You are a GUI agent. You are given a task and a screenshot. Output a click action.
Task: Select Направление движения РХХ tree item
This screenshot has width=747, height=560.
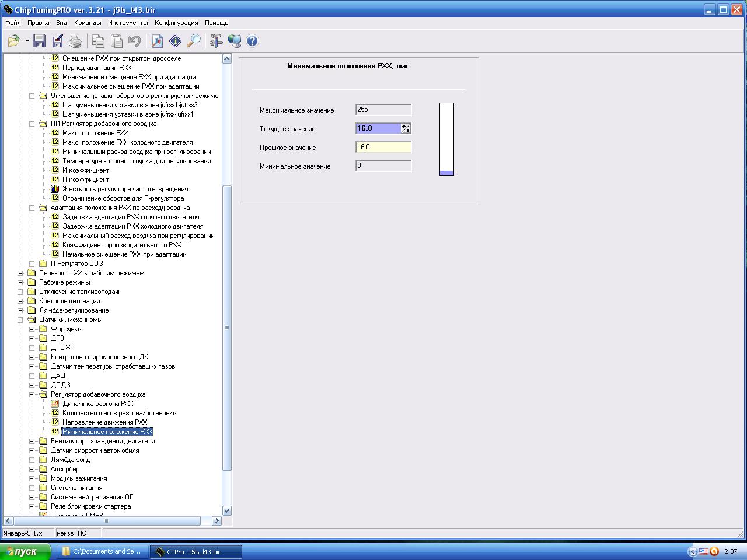[104, 422]
